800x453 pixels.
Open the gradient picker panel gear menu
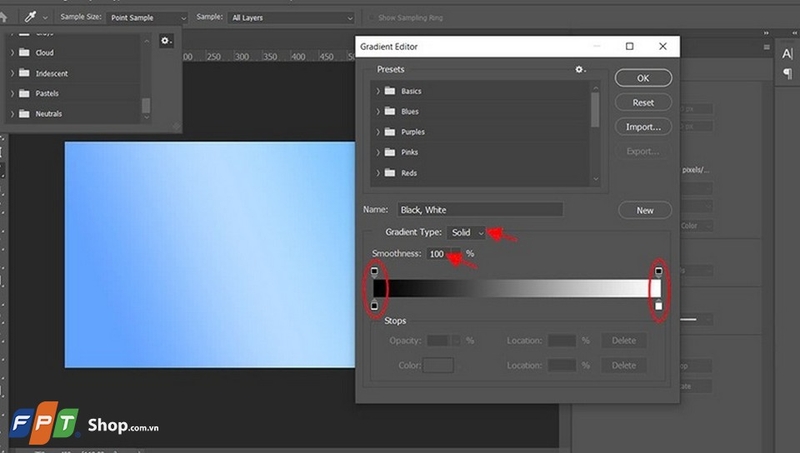coord(166,40)
